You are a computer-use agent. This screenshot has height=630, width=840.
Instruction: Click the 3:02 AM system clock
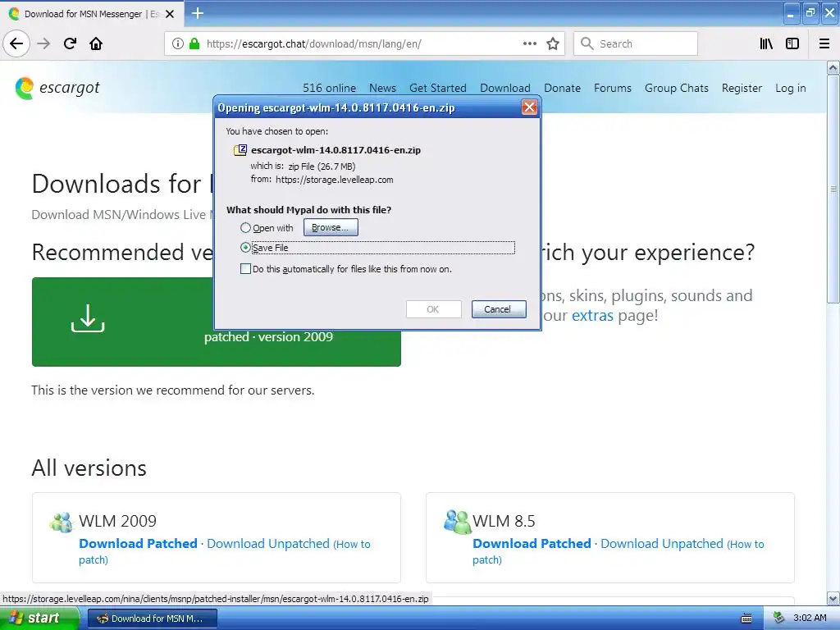click(x=810, y=618)
